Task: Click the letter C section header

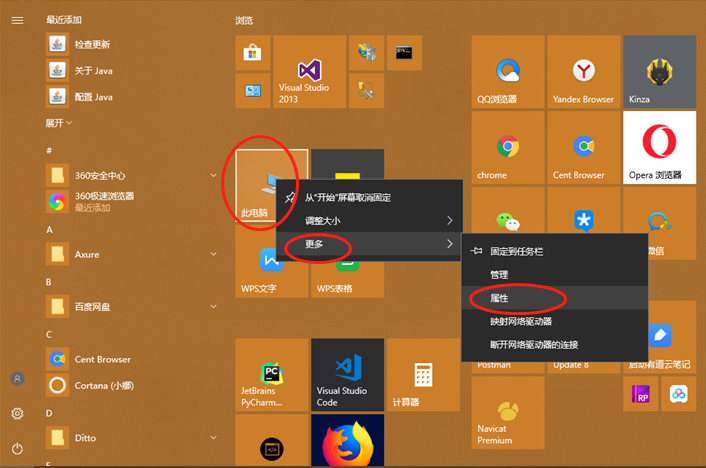Action: [49, 334]
